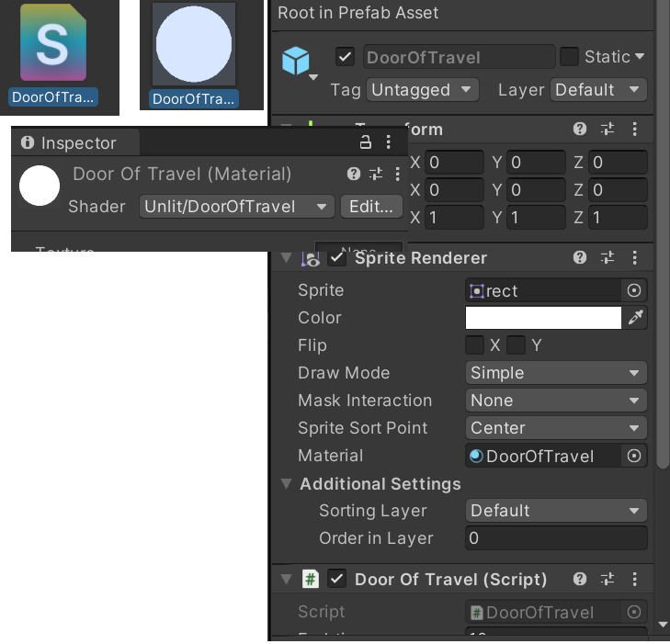The image size is (670, 644).
Task: Collapse the Sprite Renderer component foldout
Action: (x=286, y=258)
